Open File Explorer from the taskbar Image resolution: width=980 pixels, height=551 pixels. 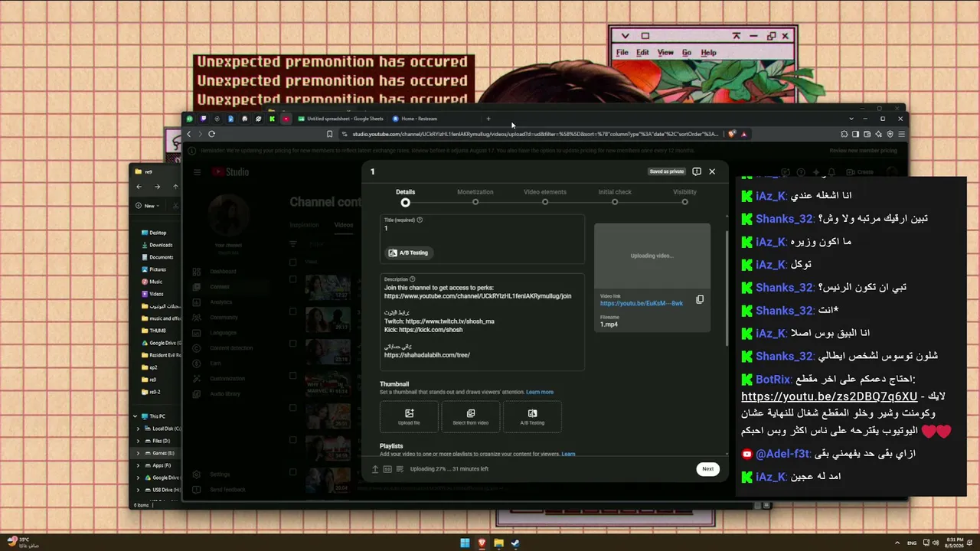point(498,543)
